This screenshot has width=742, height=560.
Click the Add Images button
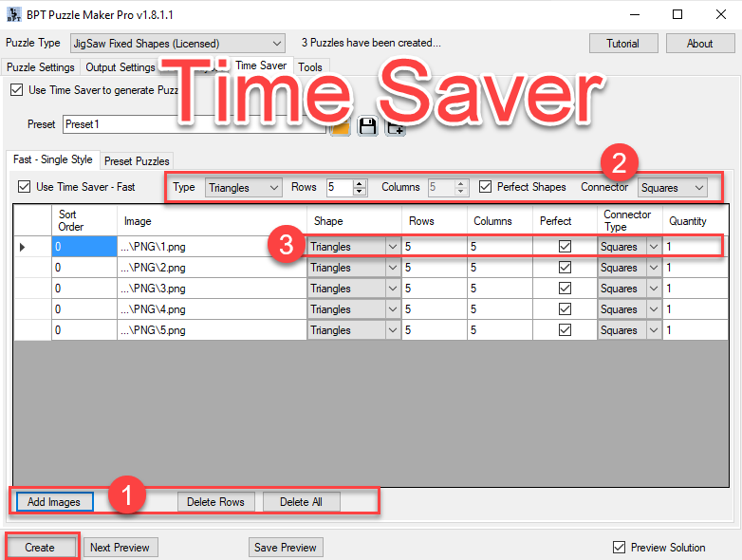click(53, 502)
